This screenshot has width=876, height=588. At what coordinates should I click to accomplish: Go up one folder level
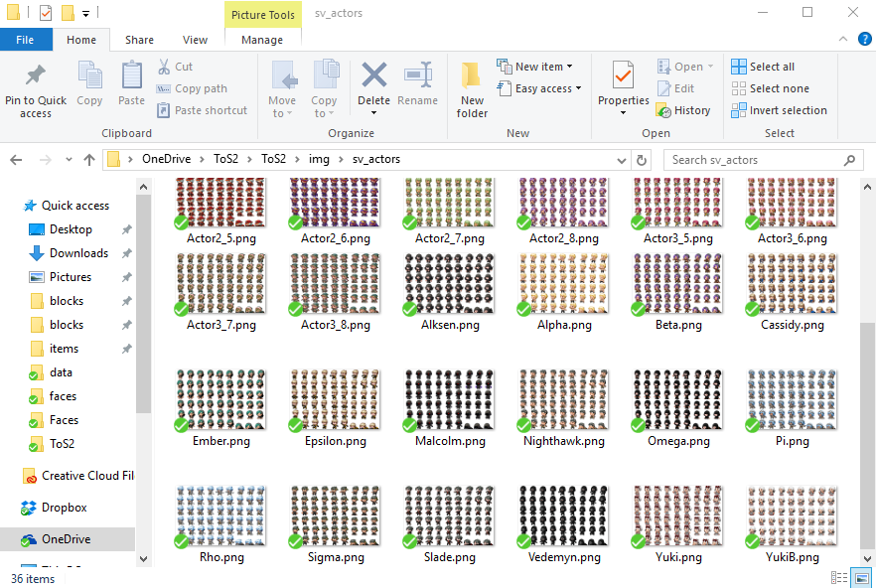[88, 160]
